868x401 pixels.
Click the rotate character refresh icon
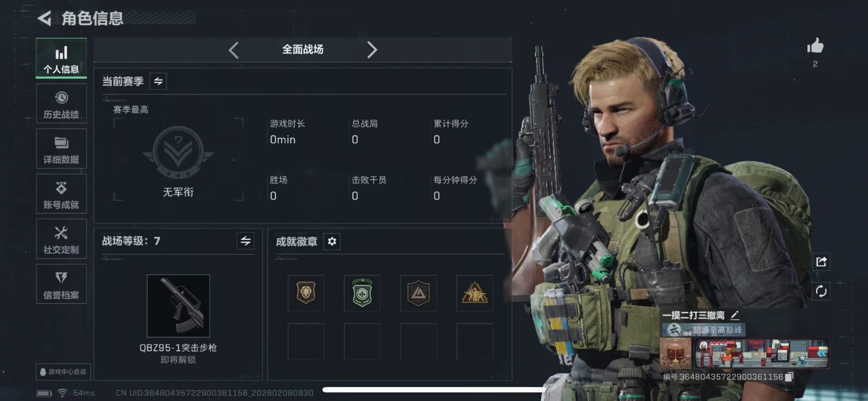click(821, 291)
